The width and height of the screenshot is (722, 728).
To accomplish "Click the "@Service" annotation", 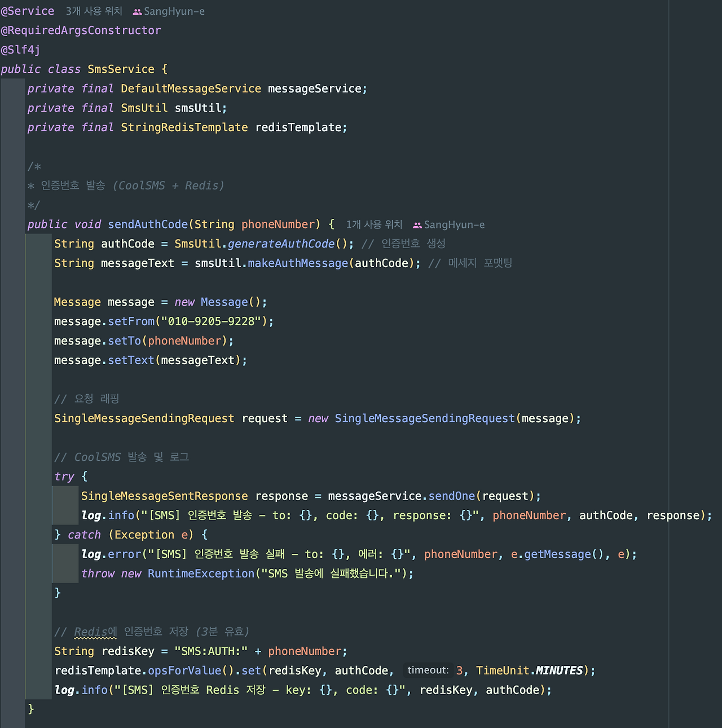I will coord(28,11).
